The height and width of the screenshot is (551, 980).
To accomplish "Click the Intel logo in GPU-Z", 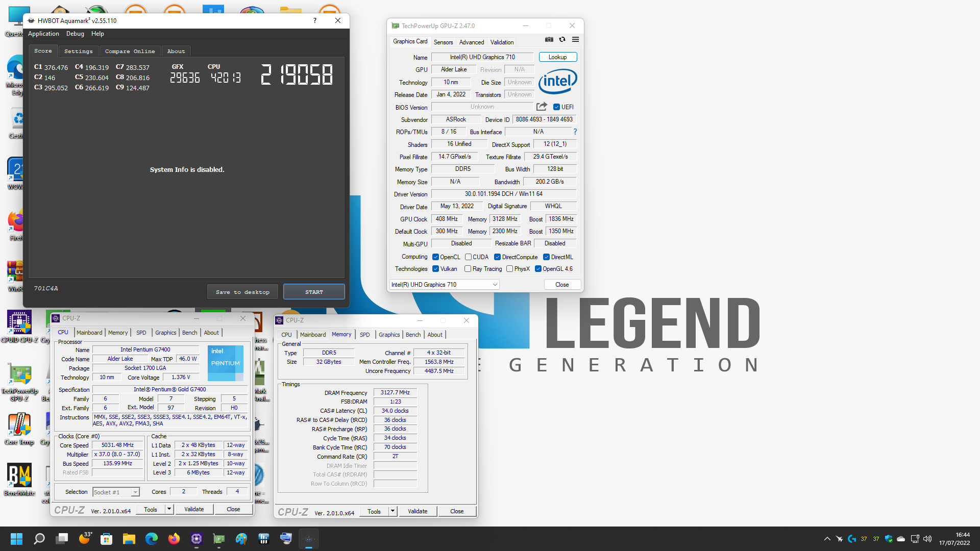I will (x=558, y=82).
